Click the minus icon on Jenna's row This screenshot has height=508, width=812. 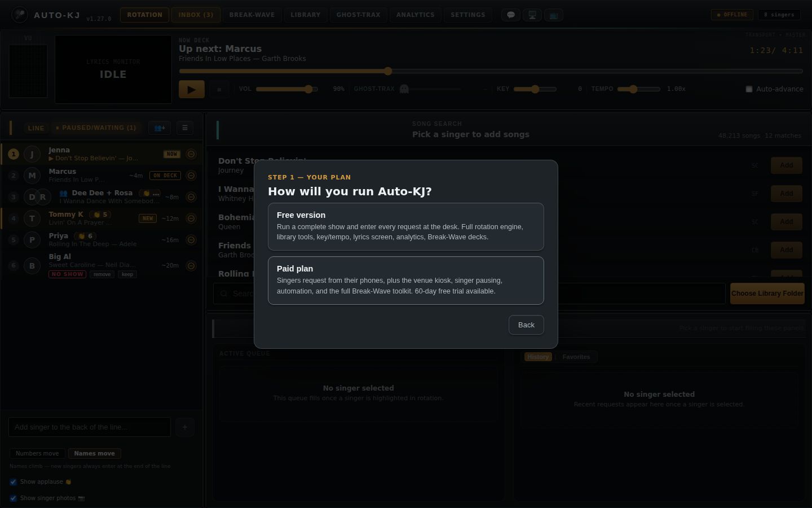(x=191, y=154)
